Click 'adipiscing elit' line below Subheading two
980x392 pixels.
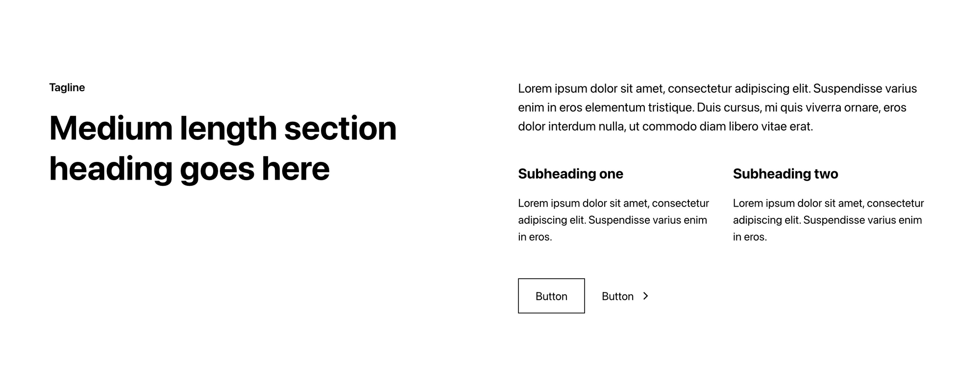[x=827, y=220]
